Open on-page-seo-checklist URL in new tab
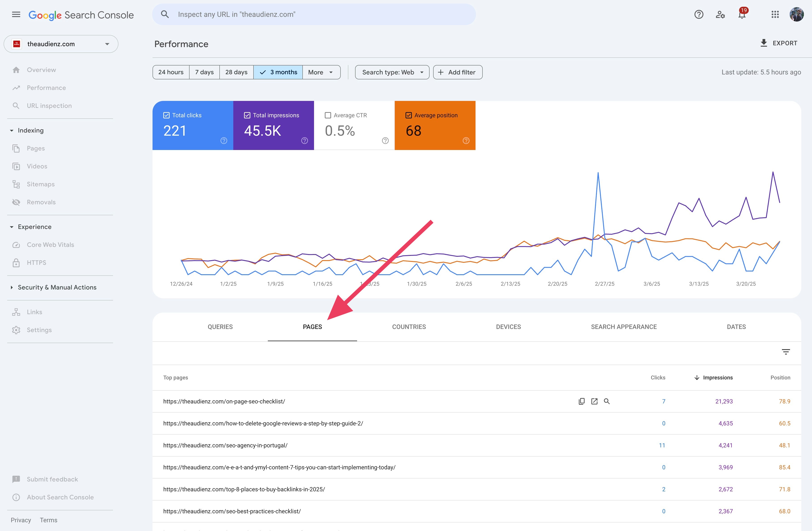The image size is (812, 531). point(594,401)
